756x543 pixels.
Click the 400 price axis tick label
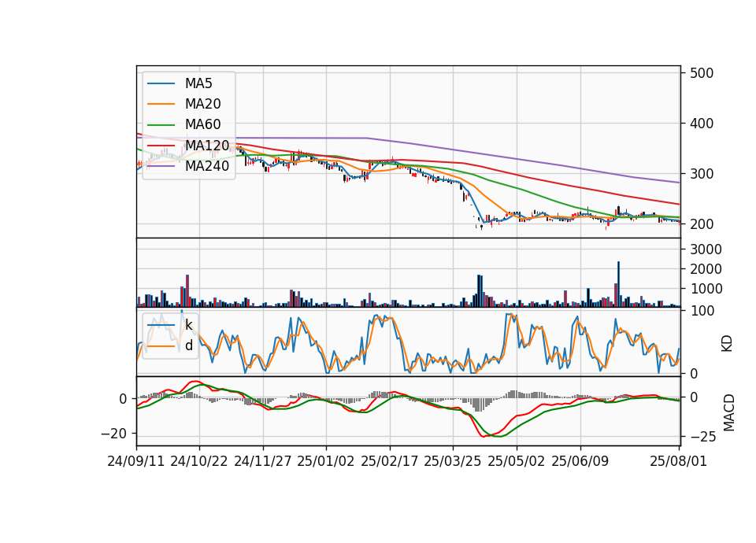click(x=702, y=124)
